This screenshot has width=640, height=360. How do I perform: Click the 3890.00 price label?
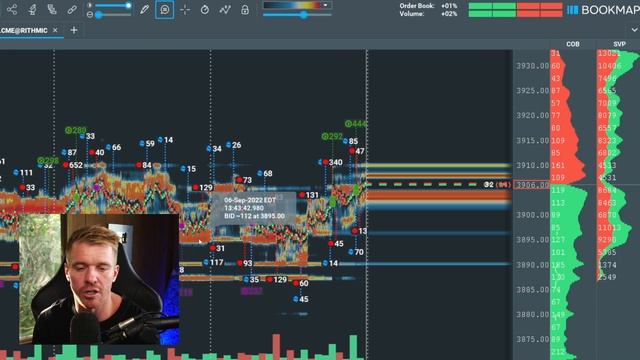pos(532,265)
